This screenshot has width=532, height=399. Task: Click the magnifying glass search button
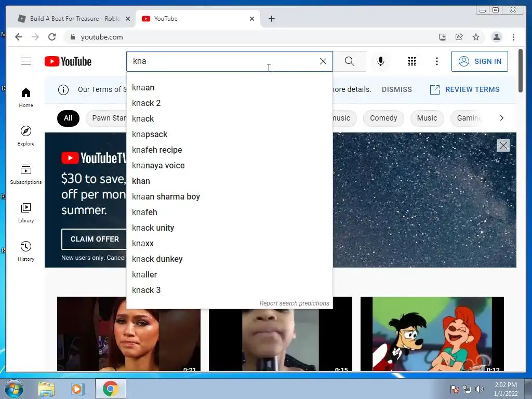(x=350, y=61)
